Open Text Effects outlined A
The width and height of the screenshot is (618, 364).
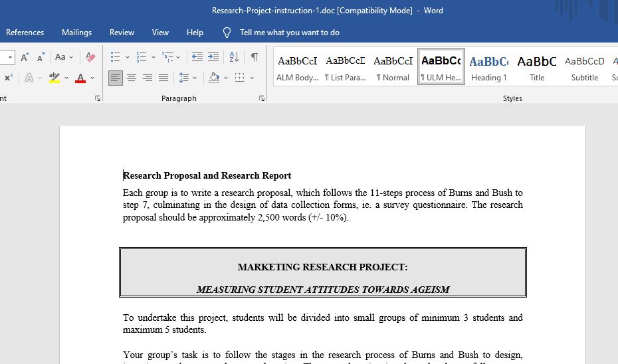click(29, 78)
